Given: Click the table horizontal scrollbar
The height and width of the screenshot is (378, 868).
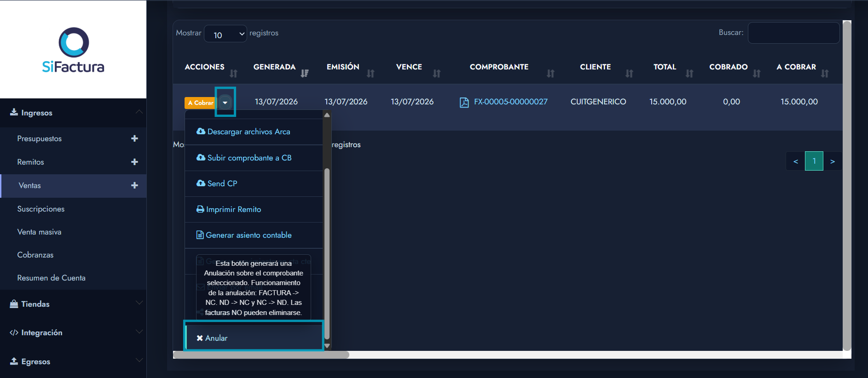Looking at the screenshot, I should click(x=261, y=355).
